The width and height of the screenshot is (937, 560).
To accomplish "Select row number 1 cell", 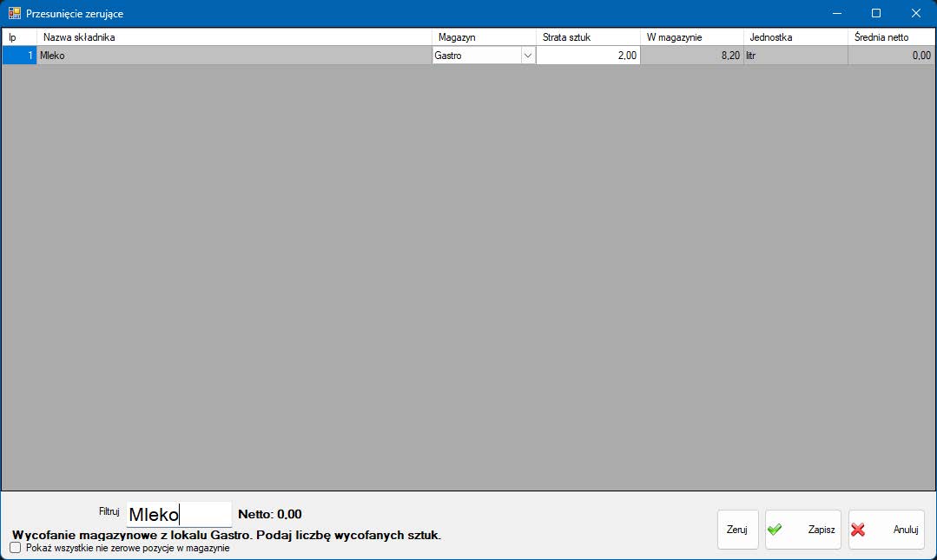I will click(x=19, y=56).
